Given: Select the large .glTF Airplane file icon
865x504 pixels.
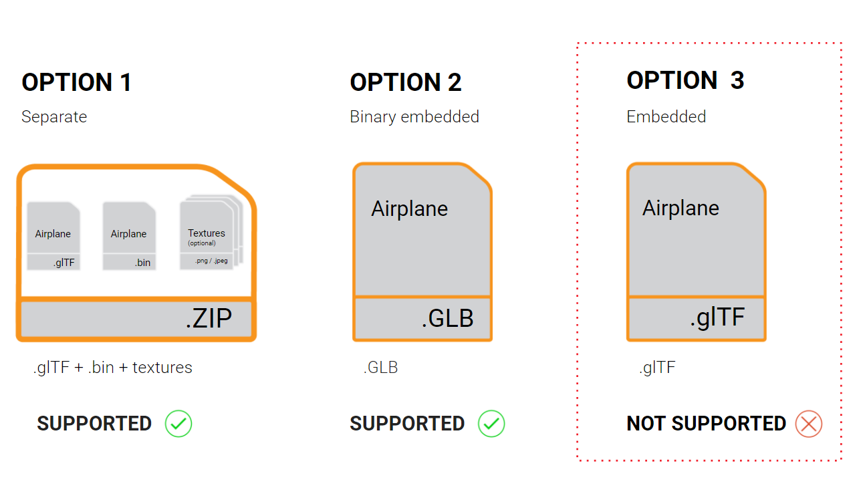Looking at the screenshot, I should (x=697, y=252).
